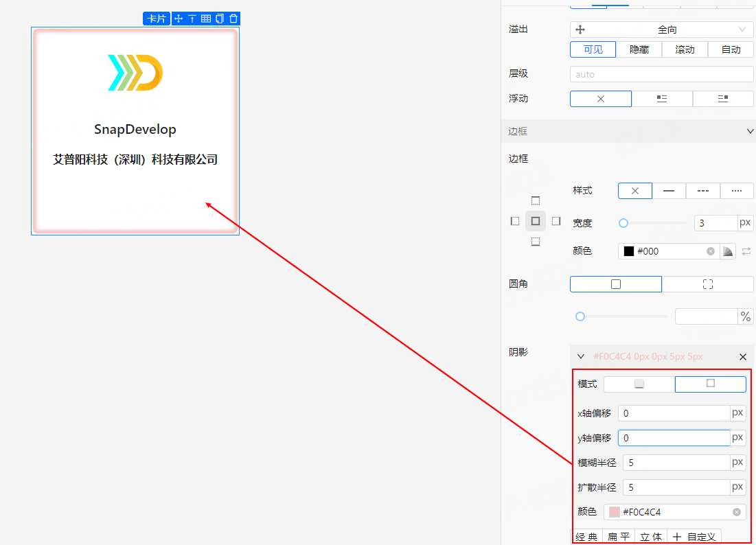Screen dimensions: 756x545
Task: Set overflow to 可见
Action: (593, 49)
